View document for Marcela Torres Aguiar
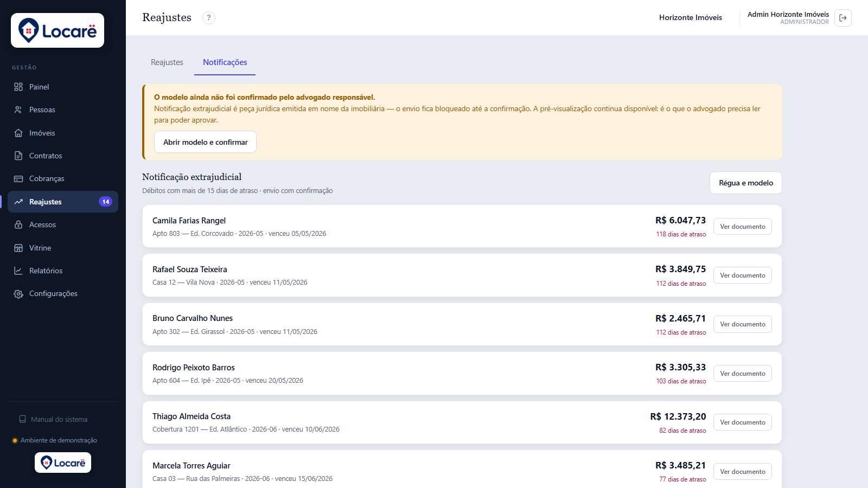 tap(743, 472)
